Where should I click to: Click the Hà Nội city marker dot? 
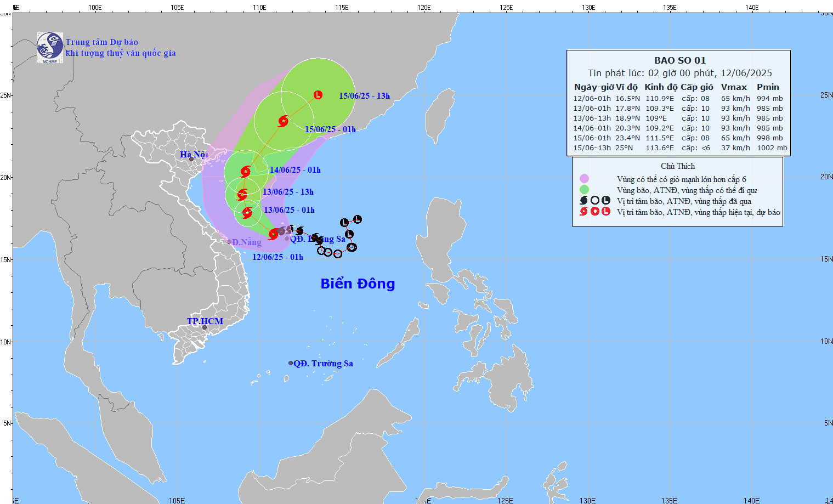pos(191,159)
